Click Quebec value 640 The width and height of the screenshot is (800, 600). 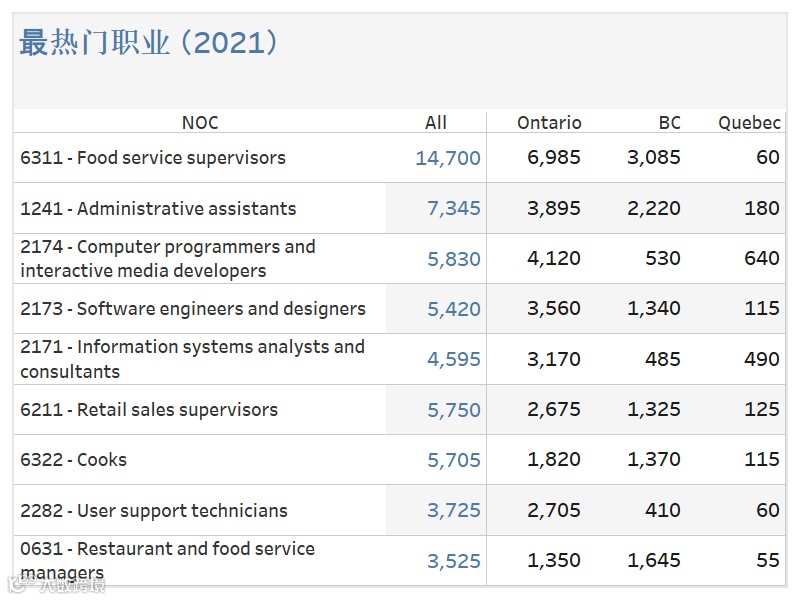[762, 258]
